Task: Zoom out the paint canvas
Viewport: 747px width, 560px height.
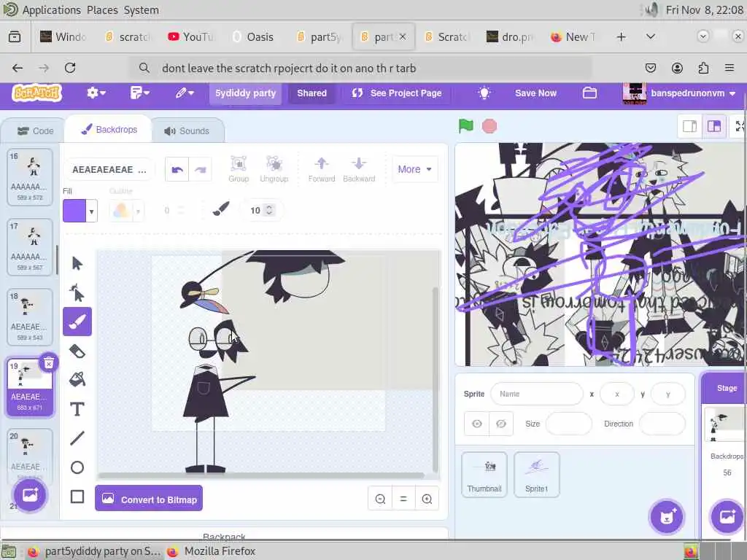Action: pyautogui.click(x=380, y=499)
